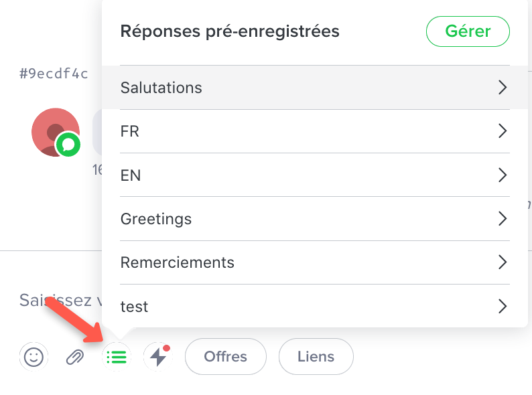Open the Salutations category
This screenshot has height=395, width=532.
(161, 88)
